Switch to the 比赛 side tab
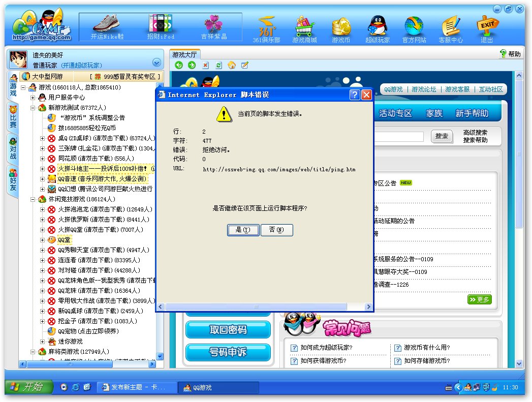532x402 pixels. 13,117
